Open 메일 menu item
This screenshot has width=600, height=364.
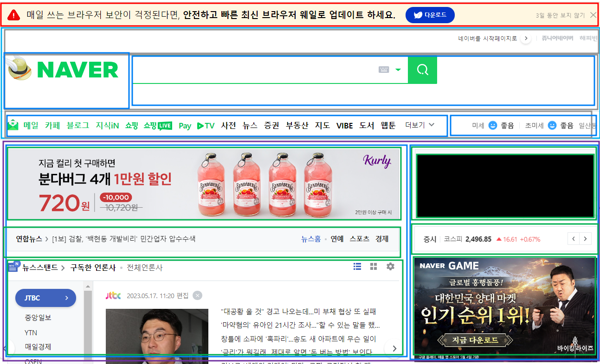(x=31, y=125)
